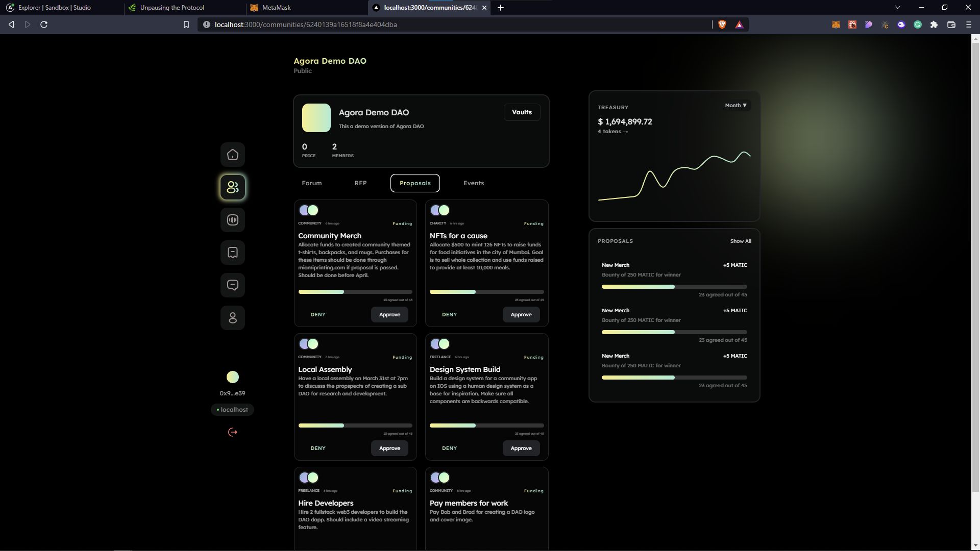Open the tab list dropdown arrow

point(898,8)
